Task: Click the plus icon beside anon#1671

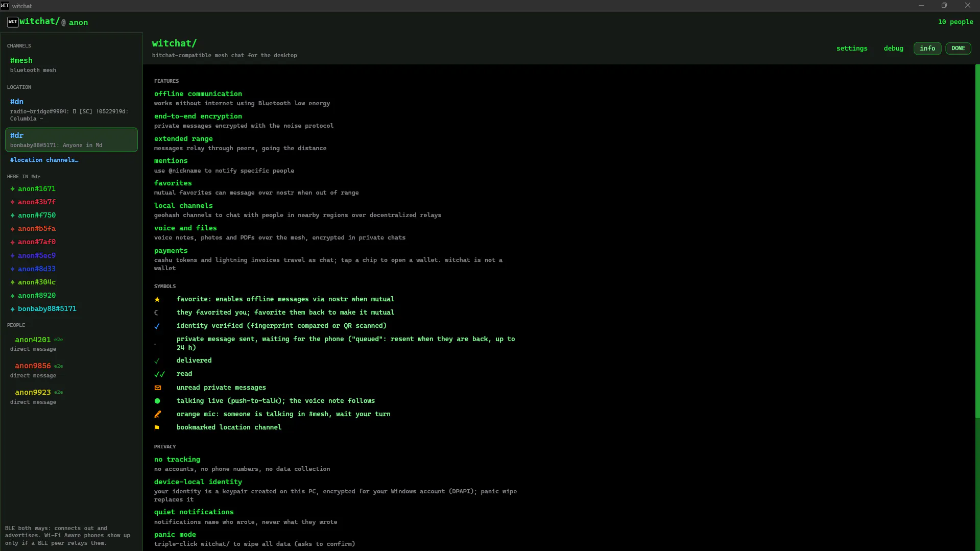Action: [x=13, y=189]
